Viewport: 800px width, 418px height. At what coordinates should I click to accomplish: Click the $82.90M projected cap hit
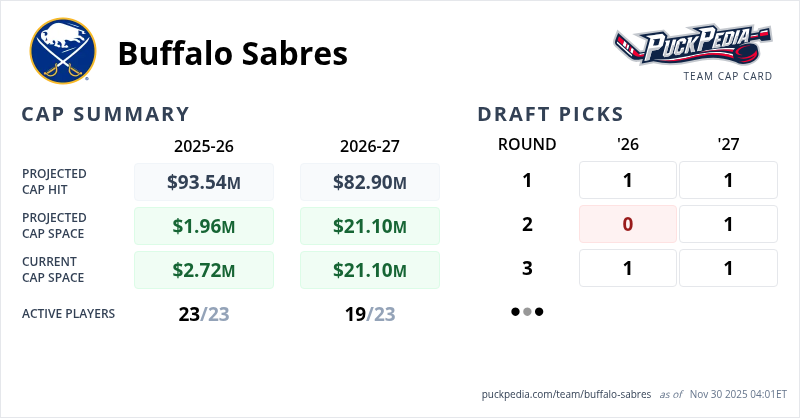pos(370,182)
